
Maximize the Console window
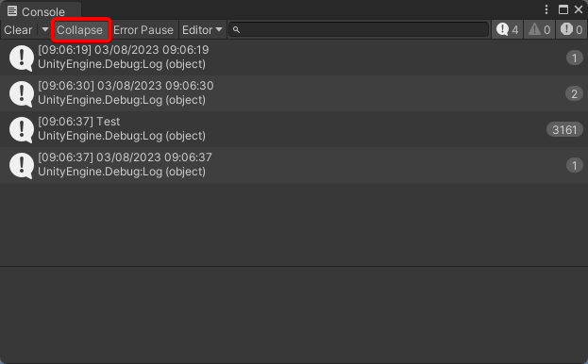click(x=563, y=9)
